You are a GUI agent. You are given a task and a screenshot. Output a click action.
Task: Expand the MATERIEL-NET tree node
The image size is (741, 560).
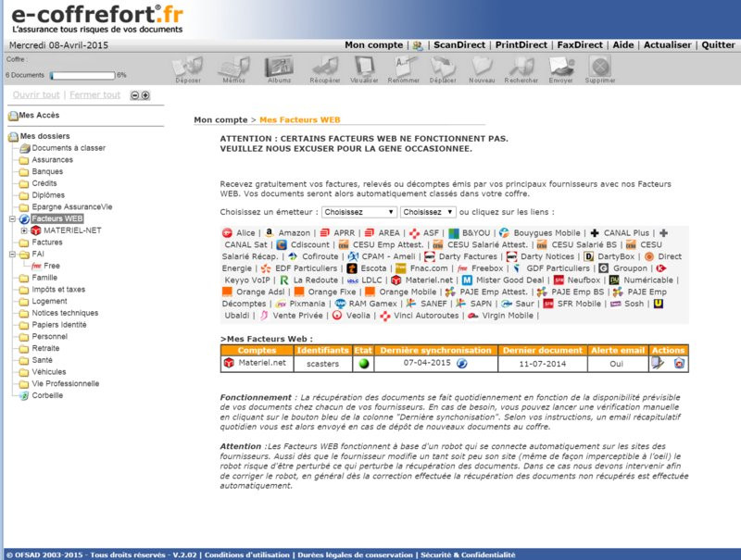[x=24, y=230]
